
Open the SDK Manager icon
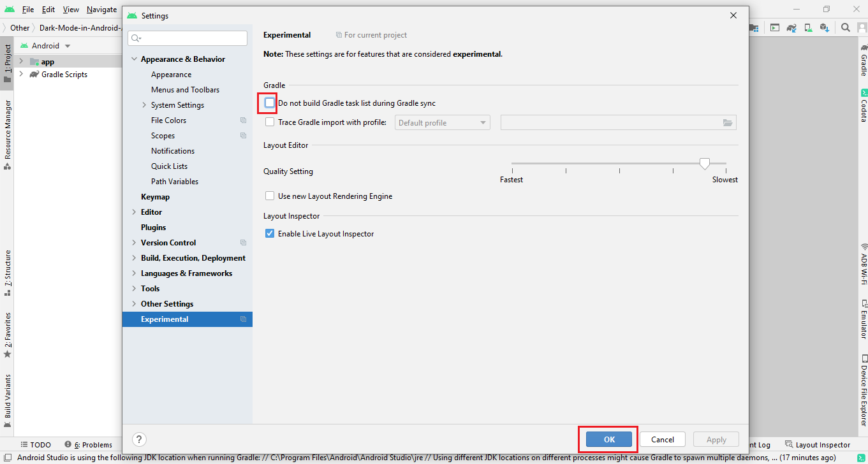tap(825, 27)
